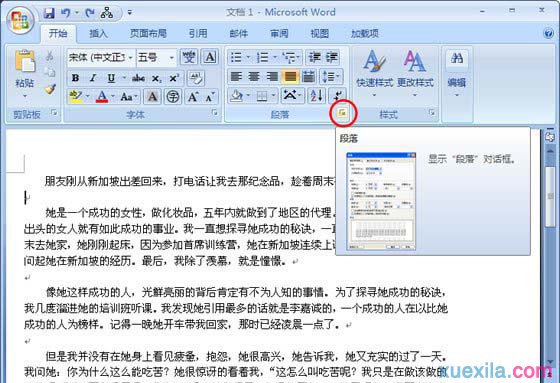Switch to the 邮件 tab
Image resolution: width=560 pixels, height=383 pixels.
(239, 34)
